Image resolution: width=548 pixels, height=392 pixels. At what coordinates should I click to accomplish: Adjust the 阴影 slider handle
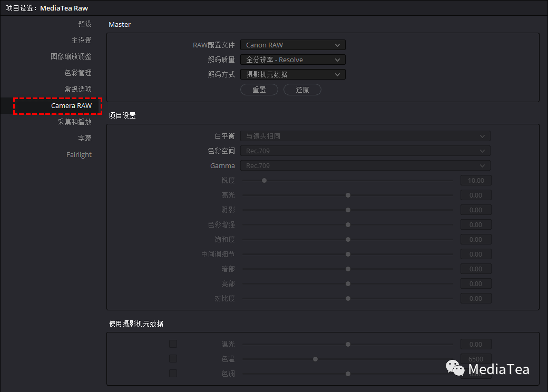(x=348, y=210)
